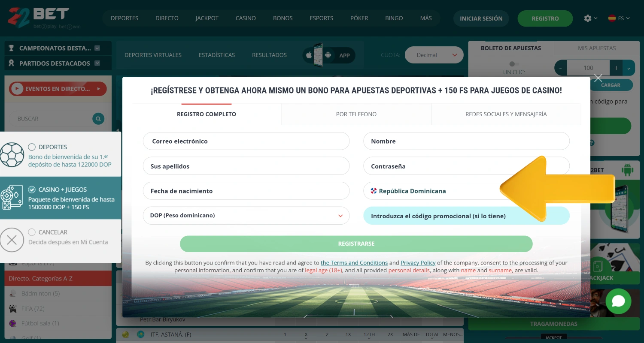644x343 pixels.
Task: Go to the Bingo section
Action: point(394,18)
